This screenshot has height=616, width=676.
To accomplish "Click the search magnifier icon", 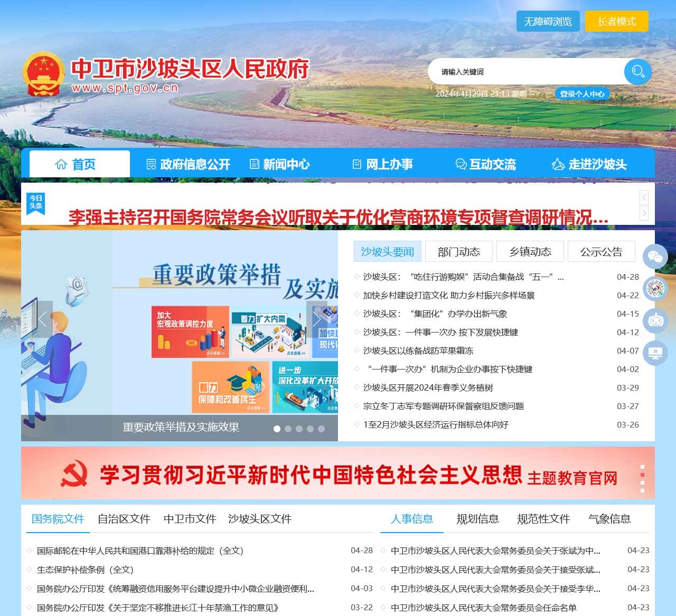I will point(637,72).
